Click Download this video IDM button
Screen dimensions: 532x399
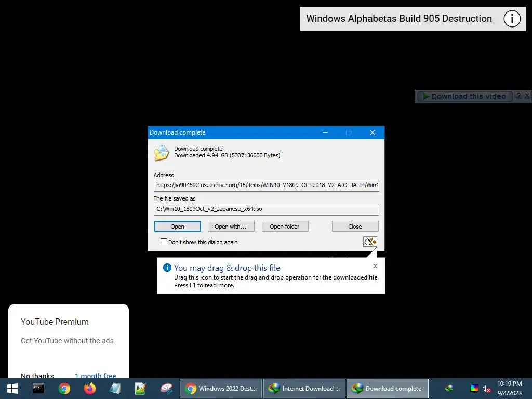(464, 96)
